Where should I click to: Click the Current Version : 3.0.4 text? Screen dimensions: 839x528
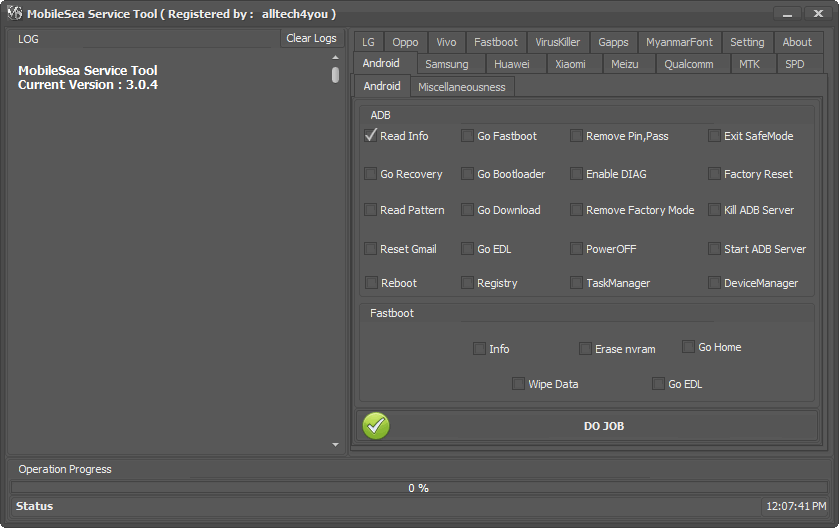(x=88, y=85)
